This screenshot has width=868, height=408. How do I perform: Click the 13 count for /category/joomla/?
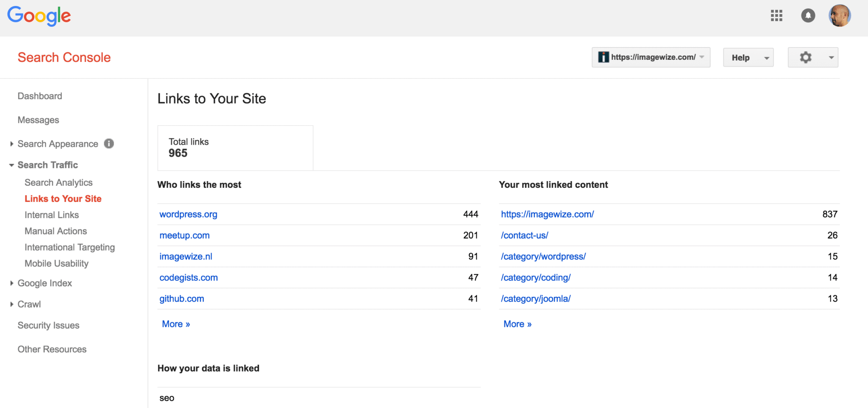pyautogui.click(x=832, y=299)
